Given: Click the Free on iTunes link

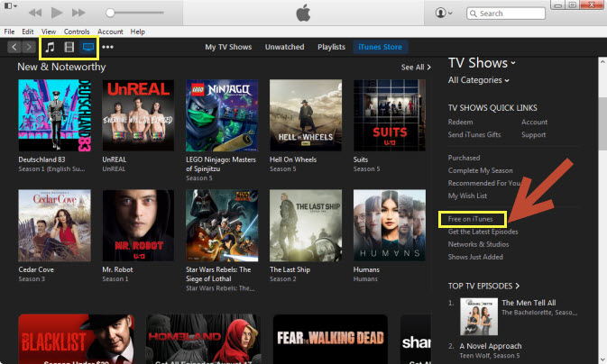Looking at the screenshot, I should (x=470, y=219).
